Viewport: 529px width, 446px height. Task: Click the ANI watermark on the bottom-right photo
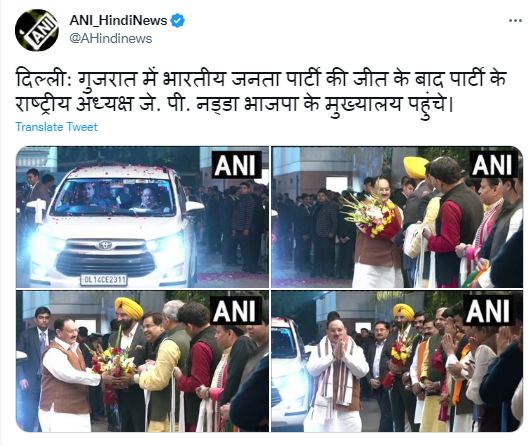point(488,310)
